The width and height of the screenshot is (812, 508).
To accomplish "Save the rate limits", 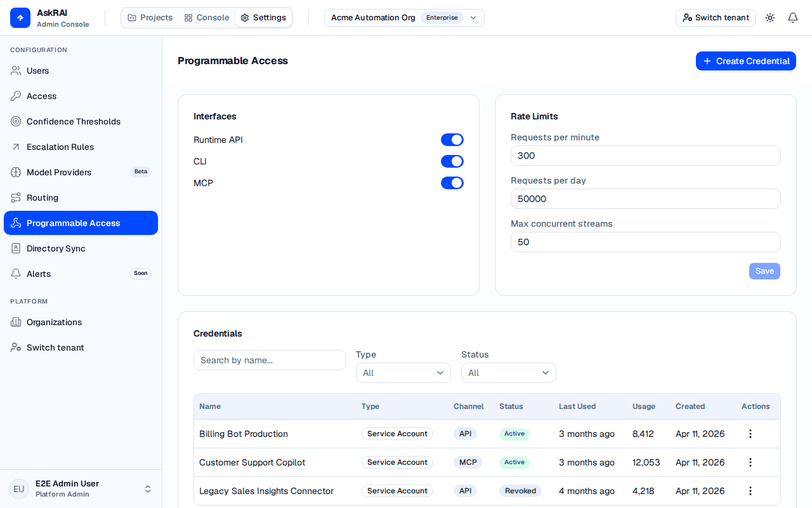I will point(764,271).
